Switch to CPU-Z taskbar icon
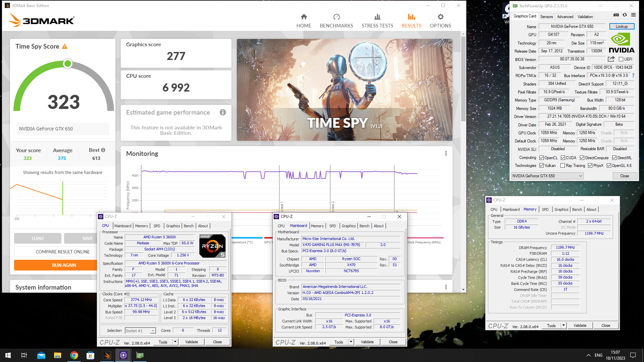Image resolution: width=644 pixels, height=362 pixels. (123, 355)
